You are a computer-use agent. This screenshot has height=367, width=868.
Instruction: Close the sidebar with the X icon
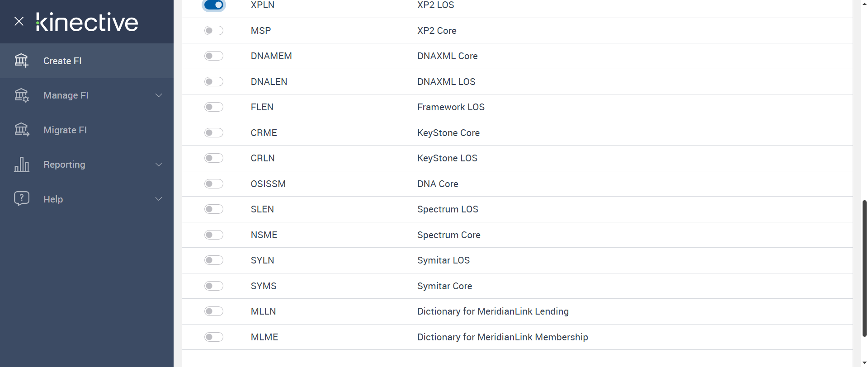(19, 21)
